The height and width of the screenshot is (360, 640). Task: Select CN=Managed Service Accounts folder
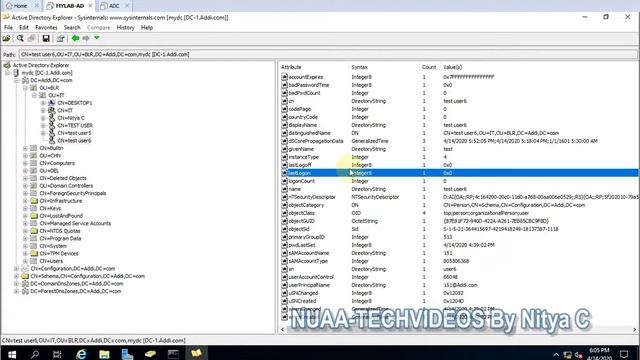[x=75, y=223]
